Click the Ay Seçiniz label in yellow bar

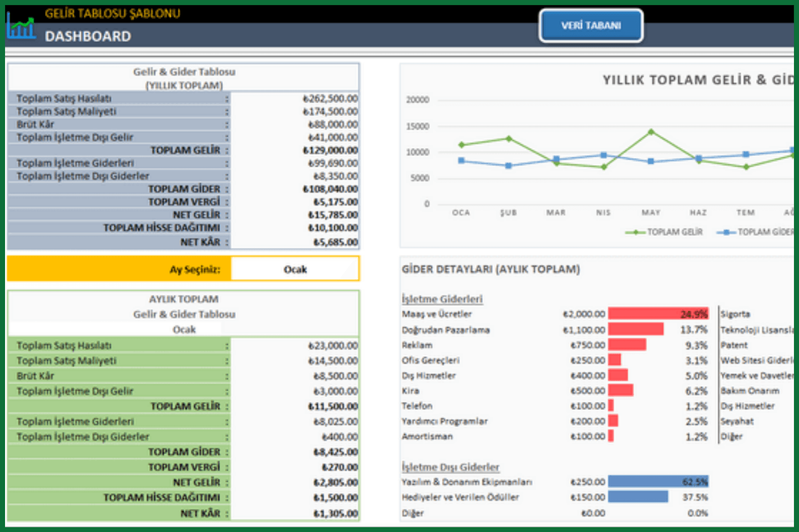[x=194, y=269]
